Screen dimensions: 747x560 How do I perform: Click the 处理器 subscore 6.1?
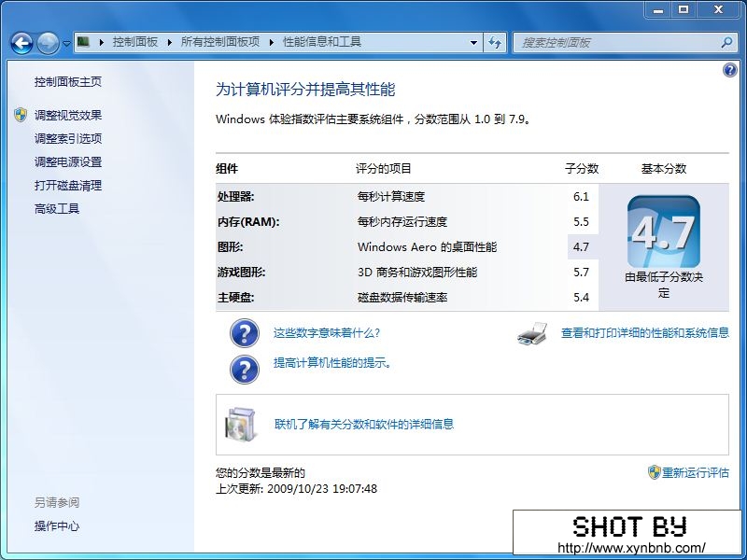click(x=581, y=197)
